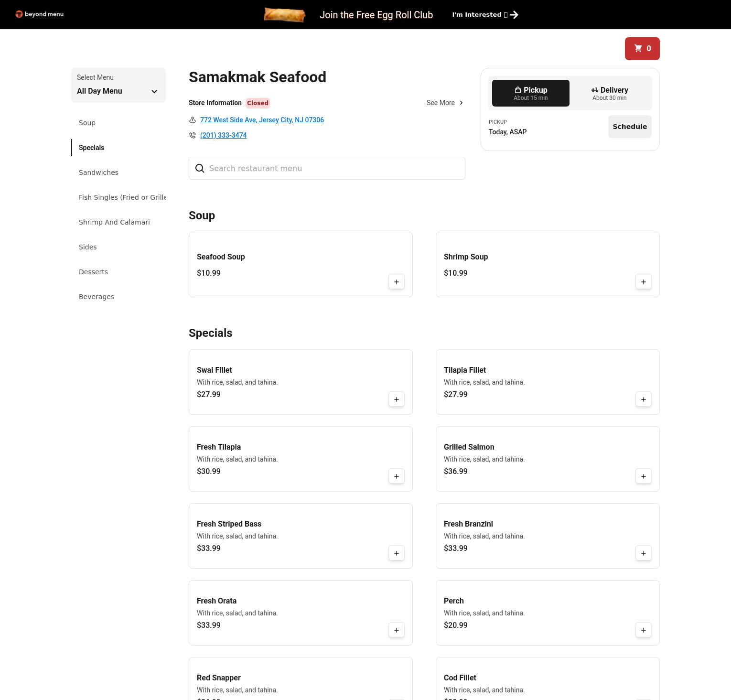Click I'm Interested banner link

click(x=485, y=15)
